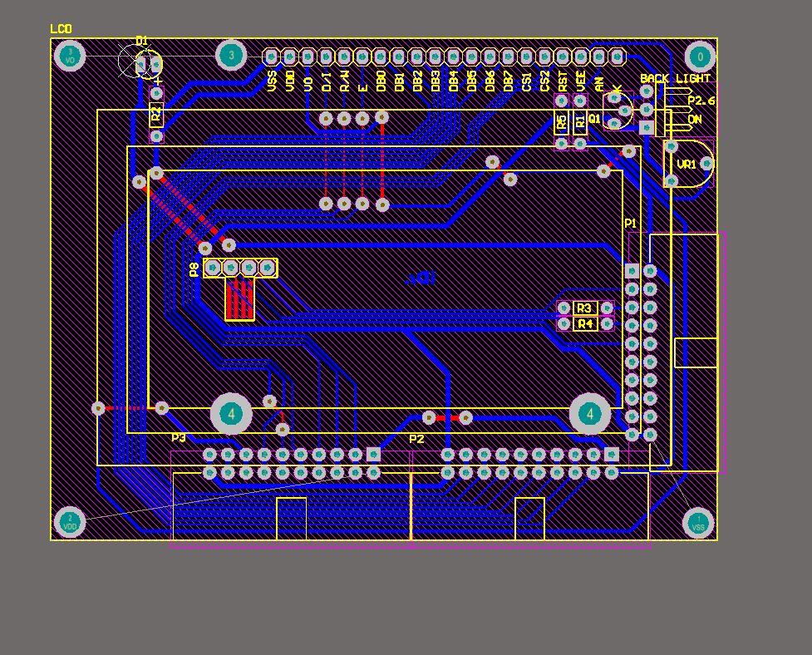
Task: Select the R4 resistor
Action: (x=585, y=323)
